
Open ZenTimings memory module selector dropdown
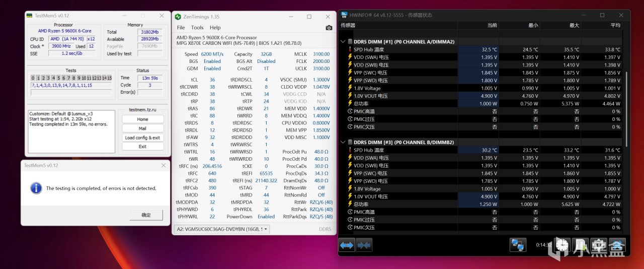pyautogui.click(x=222, y=229)
